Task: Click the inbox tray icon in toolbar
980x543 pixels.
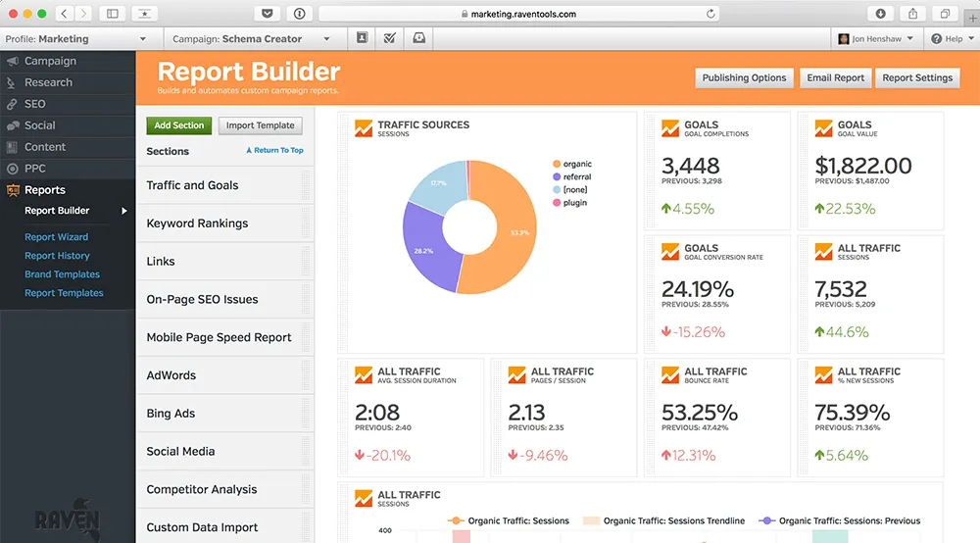Action: click(418, 38)
